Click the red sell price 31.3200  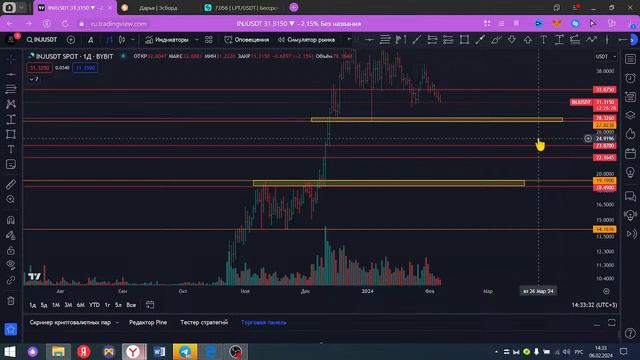point(39,68)
